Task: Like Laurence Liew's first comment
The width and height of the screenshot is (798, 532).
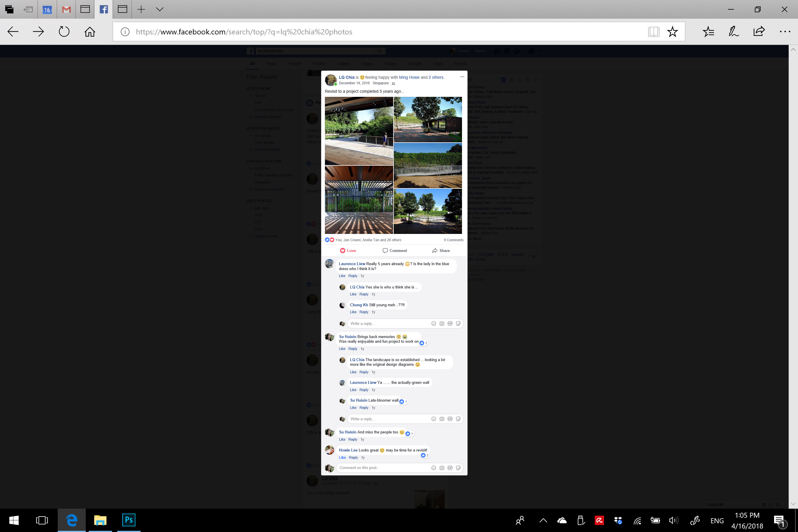Action: 342,276
